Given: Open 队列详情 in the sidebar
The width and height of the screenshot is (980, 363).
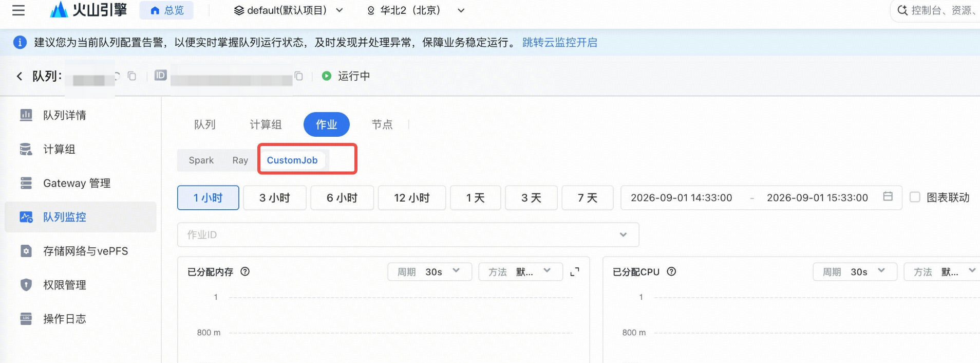Looking at the screenshot, I should click(81, 115).
